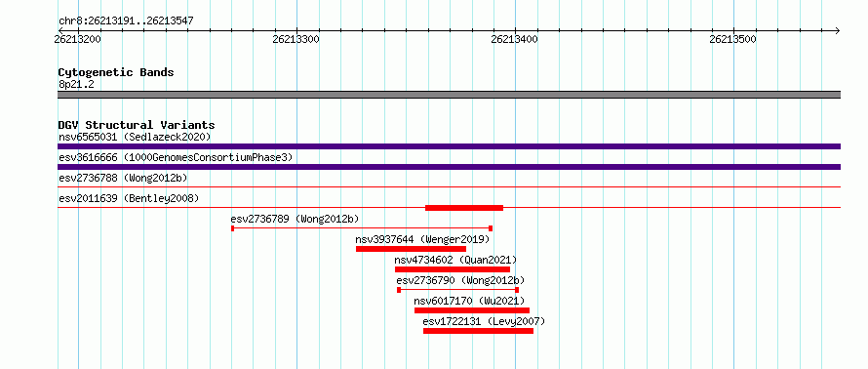868x369 pixels.
Task: Click the esv2736789 (Wong2012b) label
Action: point(296,219)
